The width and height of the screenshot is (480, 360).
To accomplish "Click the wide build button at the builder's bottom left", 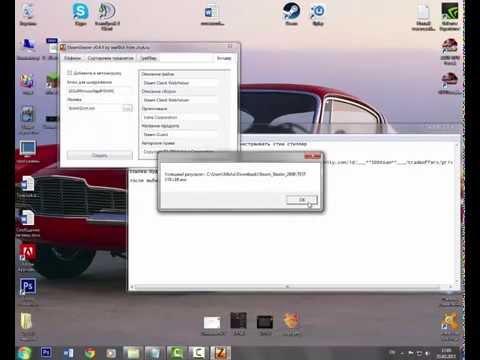I will pyautogui.click(x=100, y=155).
